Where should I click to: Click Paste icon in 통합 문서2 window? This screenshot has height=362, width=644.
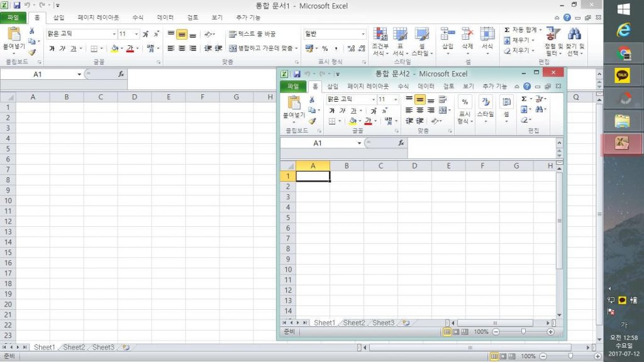[x=294, y=103]
